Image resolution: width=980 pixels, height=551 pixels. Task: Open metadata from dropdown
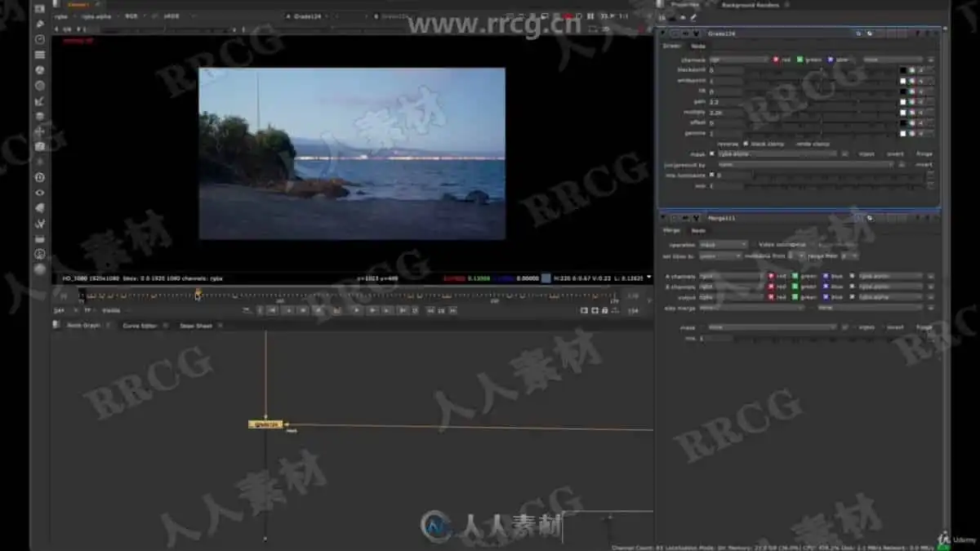[796, 256]
